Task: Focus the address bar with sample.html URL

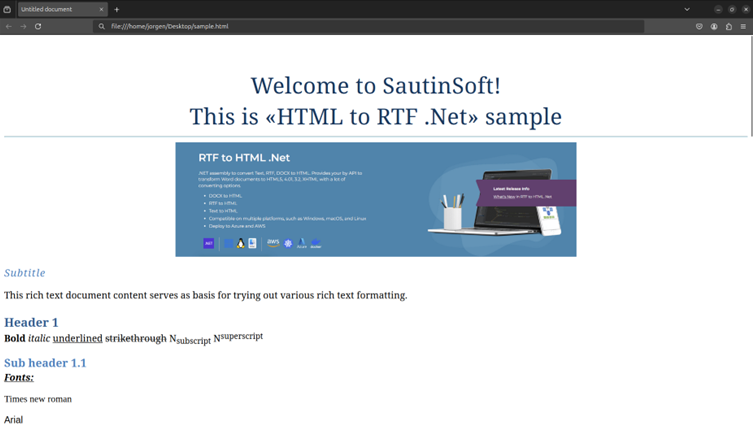Action: pyautogui.click(x=369, y=26)
